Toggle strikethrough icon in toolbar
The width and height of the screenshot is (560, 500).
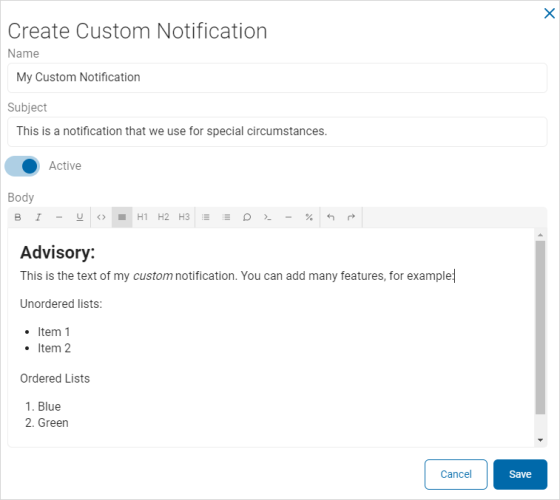click(59, 217)
